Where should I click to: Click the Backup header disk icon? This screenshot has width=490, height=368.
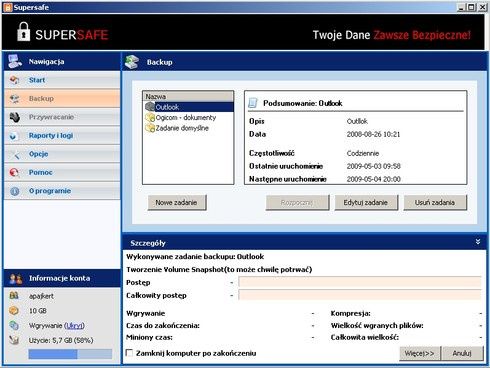[x=132, y=62]
